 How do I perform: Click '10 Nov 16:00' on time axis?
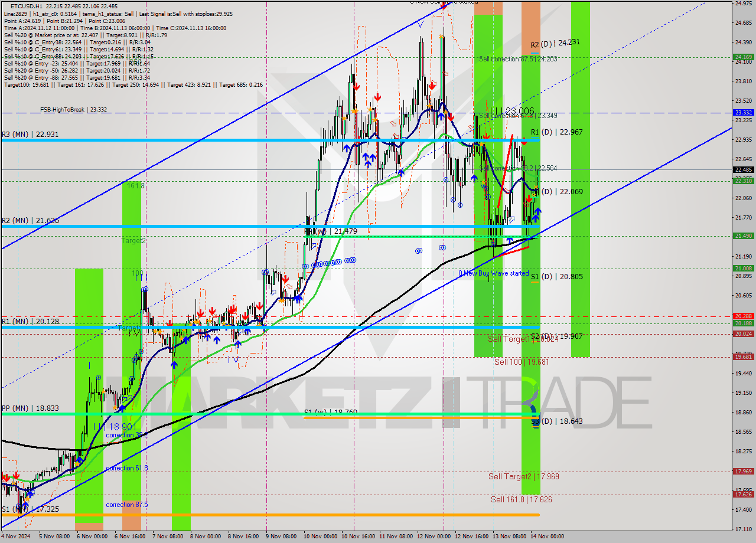point(358,537)
